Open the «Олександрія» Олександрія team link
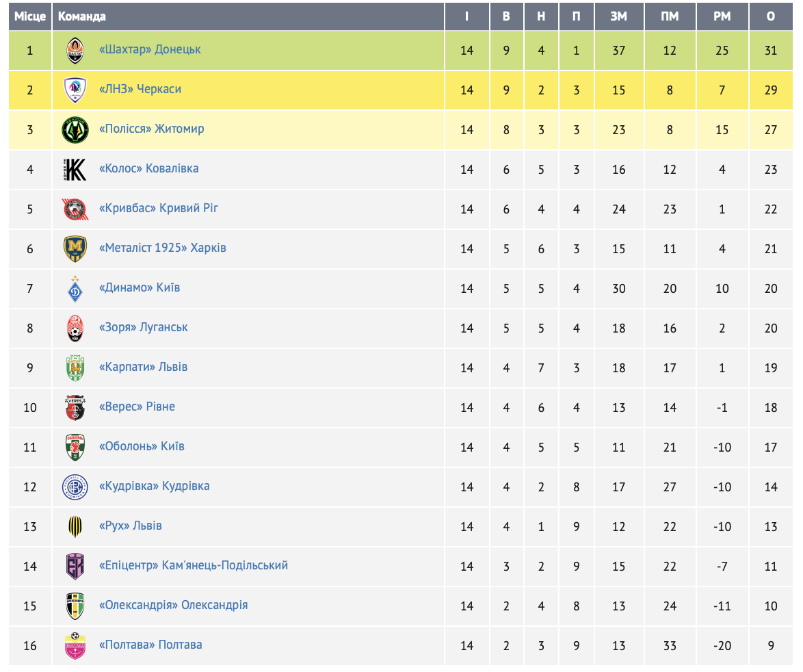This screenshot has height=672, width=803. (x=173, y=605)
